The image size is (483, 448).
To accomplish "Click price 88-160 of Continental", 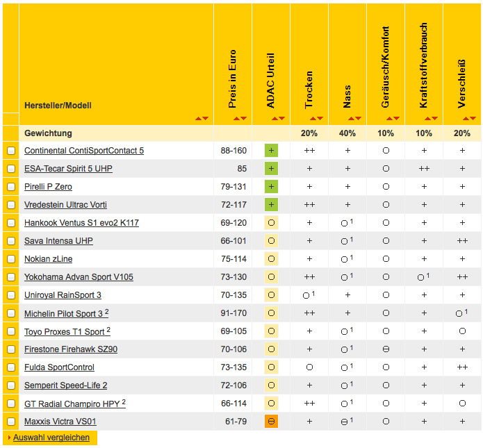I will click(234, 151).
